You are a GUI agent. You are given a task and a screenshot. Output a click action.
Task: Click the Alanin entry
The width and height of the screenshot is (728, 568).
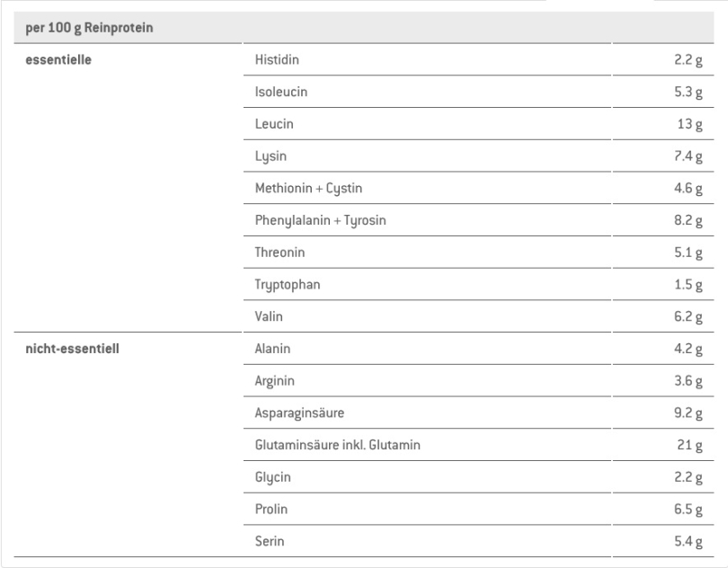272,349
